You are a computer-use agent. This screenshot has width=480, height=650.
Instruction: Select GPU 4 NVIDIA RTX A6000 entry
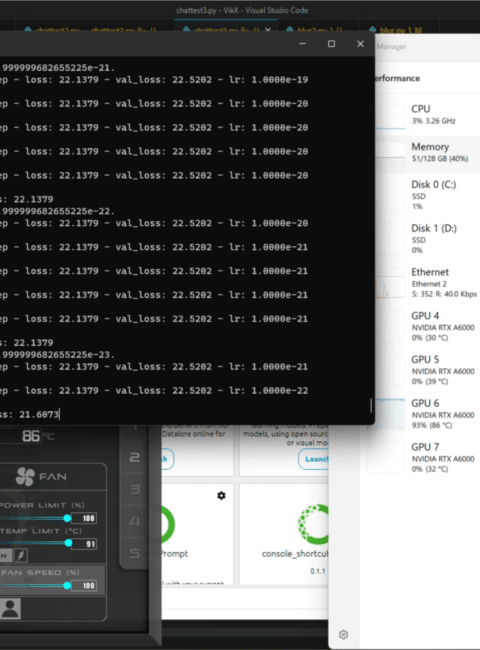(427, 326)
